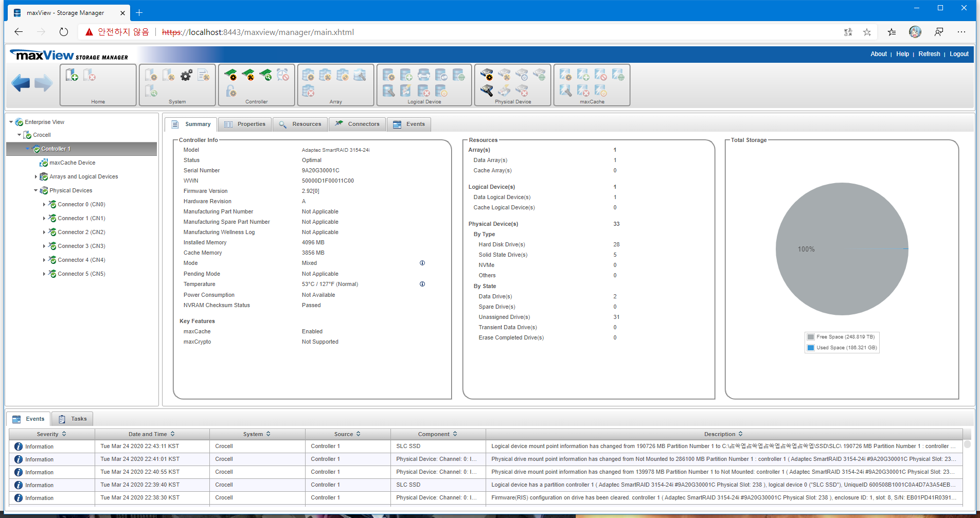Viewport: 980px width, 518px height.
Task: Click the maxCache Device tree icon
Action: tap(44, 163)
